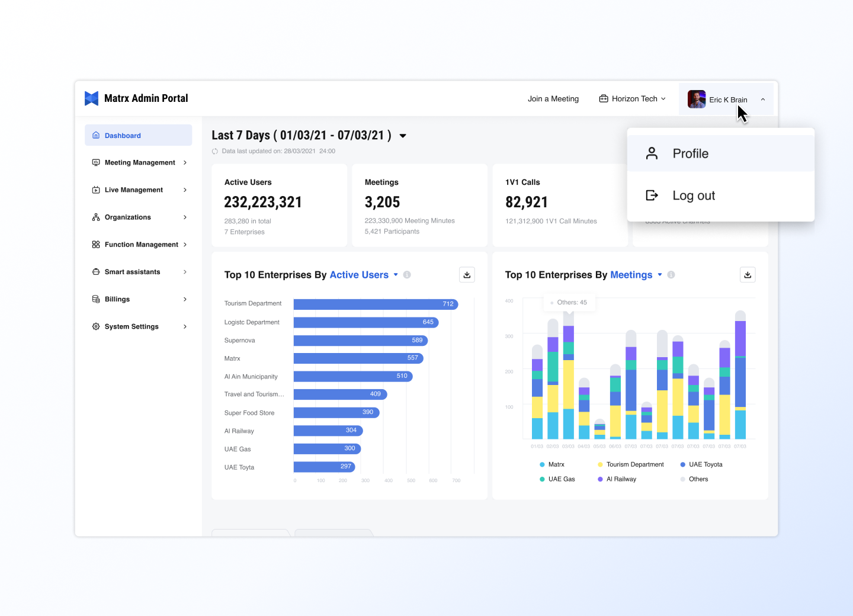Viewport: 853px width, 616px height.
Task: Open the Horizon Tech organization dropdown
Action: tap(633, 99)
